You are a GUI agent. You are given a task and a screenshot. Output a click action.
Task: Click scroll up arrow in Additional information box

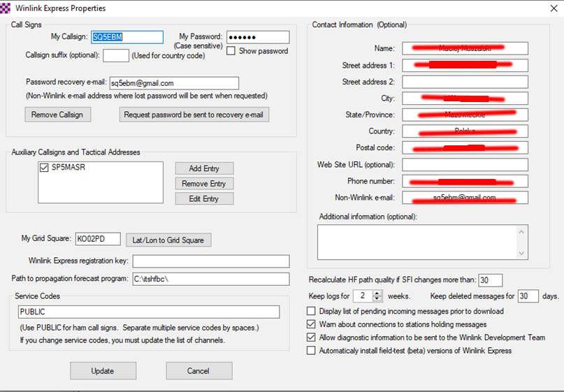(x=521, y=232)
